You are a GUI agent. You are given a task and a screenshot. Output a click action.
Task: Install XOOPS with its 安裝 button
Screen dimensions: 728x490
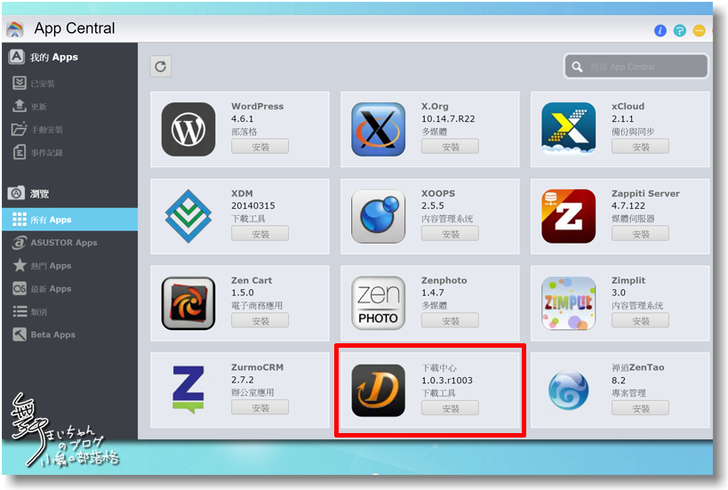[x=450, y=234]
